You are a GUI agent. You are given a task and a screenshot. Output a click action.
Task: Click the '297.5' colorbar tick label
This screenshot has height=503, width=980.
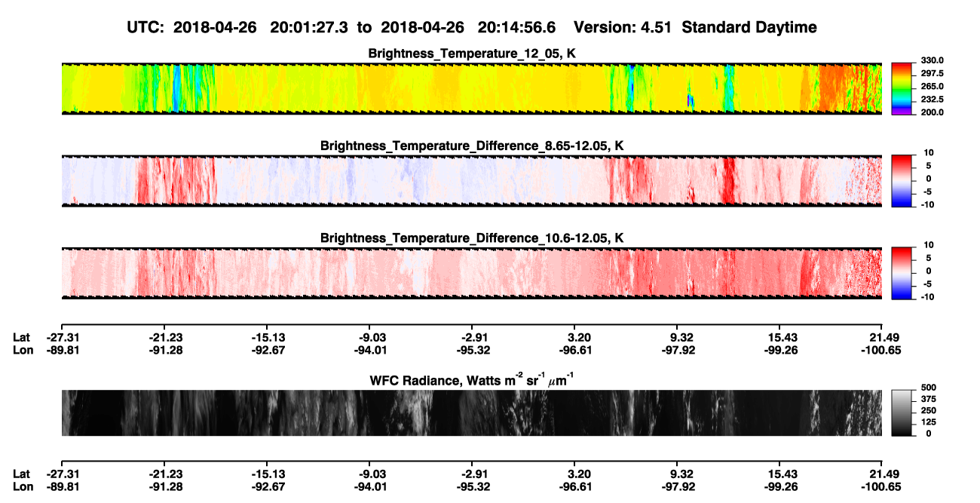click(930, 74)
